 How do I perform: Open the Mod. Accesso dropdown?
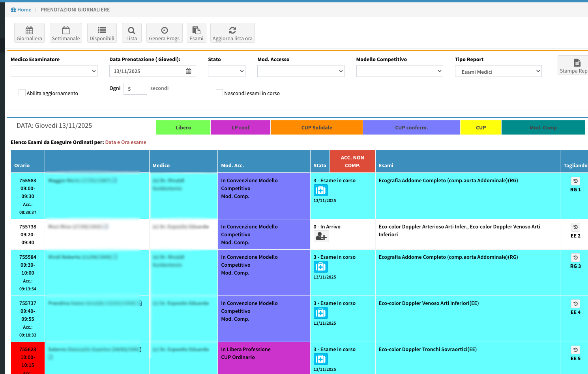(x=301, y=71)
